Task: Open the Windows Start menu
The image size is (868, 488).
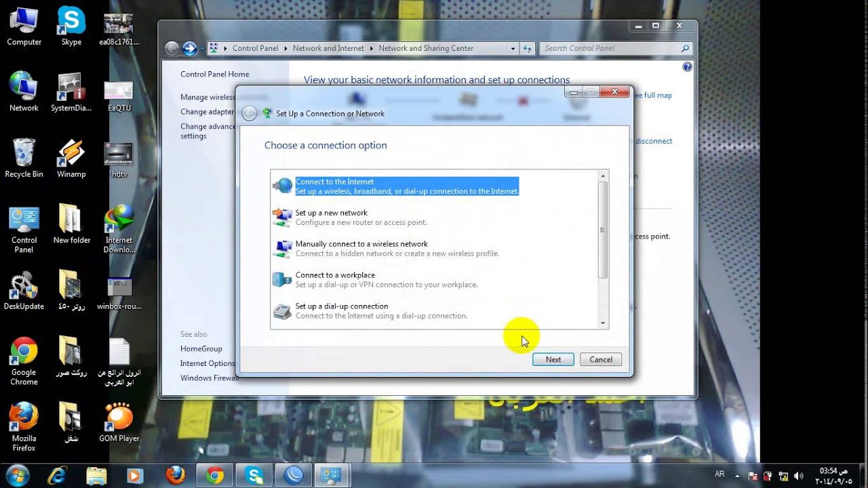Action: click(x=17, y=474)
